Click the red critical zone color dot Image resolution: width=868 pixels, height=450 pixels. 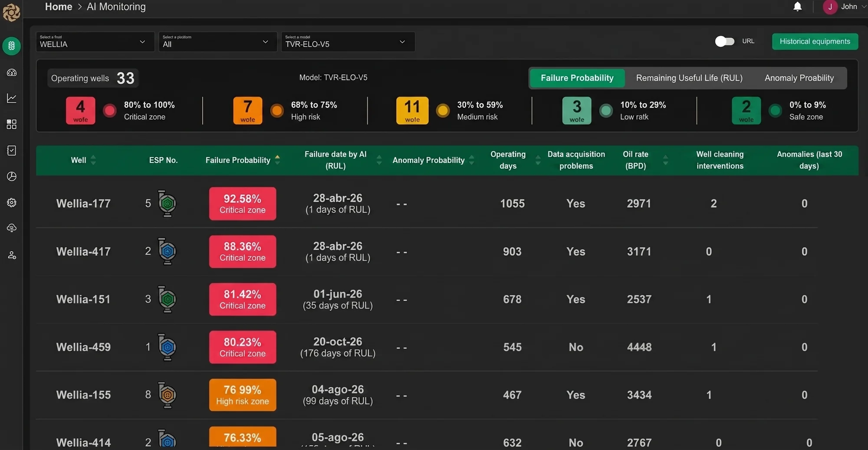click(109, 111)
